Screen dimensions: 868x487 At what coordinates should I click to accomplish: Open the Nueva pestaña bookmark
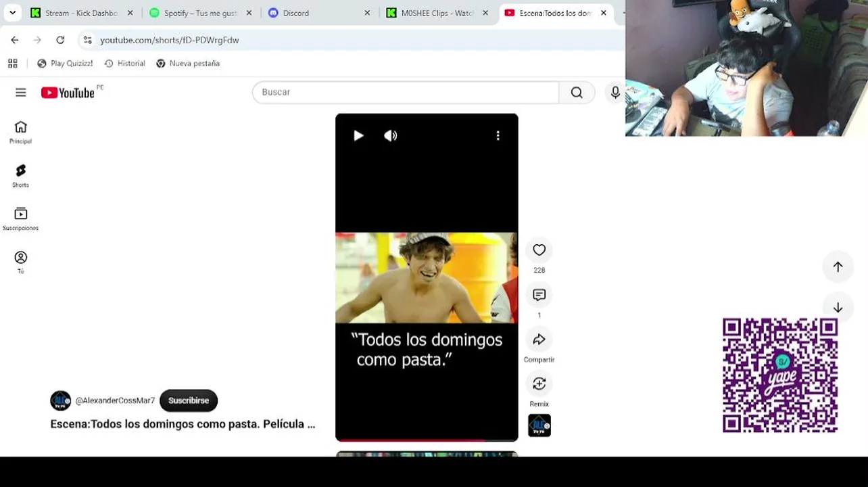188,64
